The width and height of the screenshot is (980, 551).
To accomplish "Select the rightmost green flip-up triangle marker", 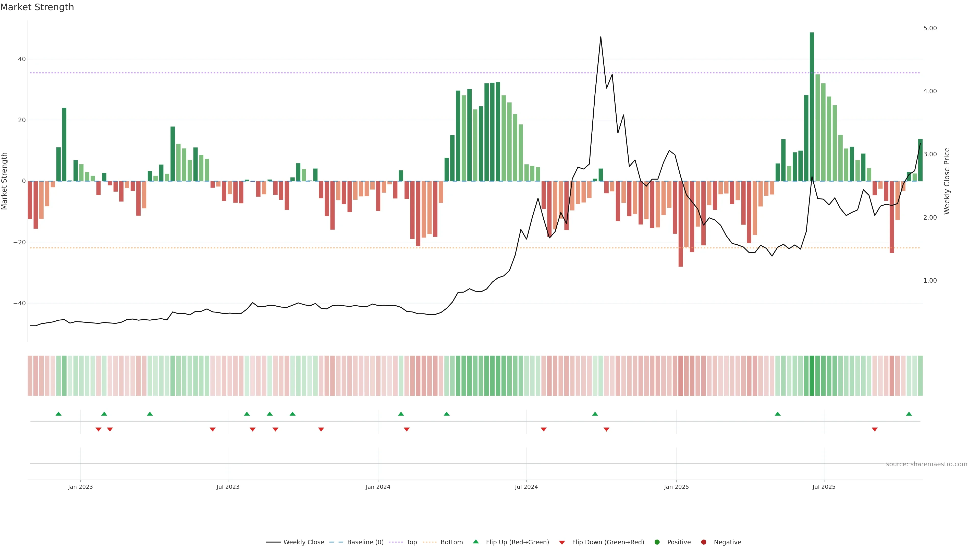I will coord(909,414).
